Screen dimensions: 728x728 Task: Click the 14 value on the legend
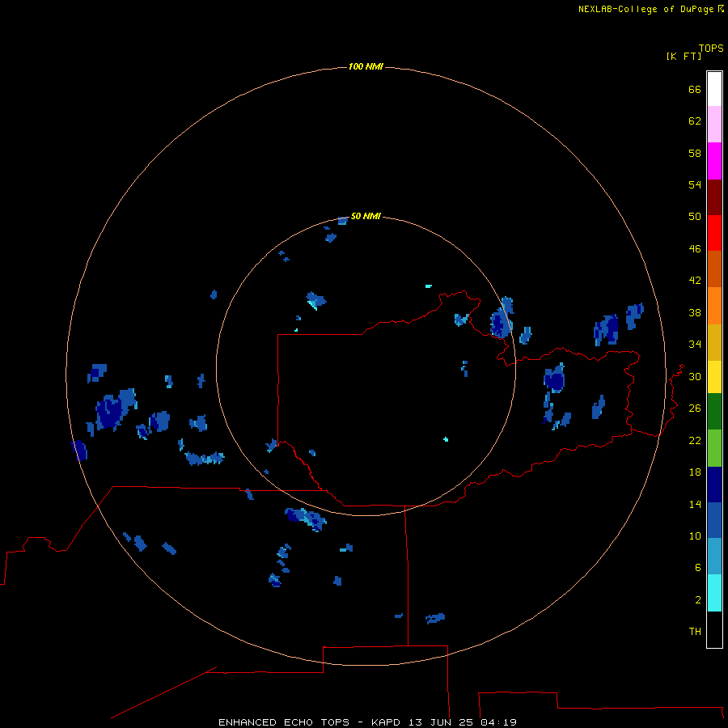tap(695, 504)
